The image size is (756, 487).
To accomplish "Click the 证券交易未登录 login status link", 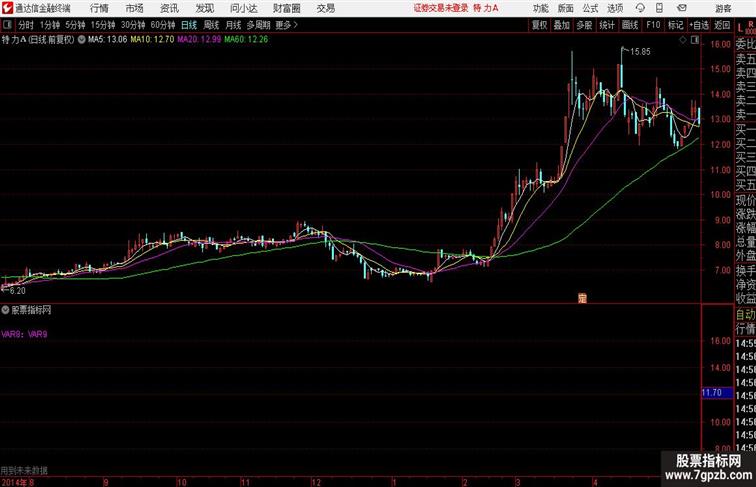I will click(x=441, y=8).
